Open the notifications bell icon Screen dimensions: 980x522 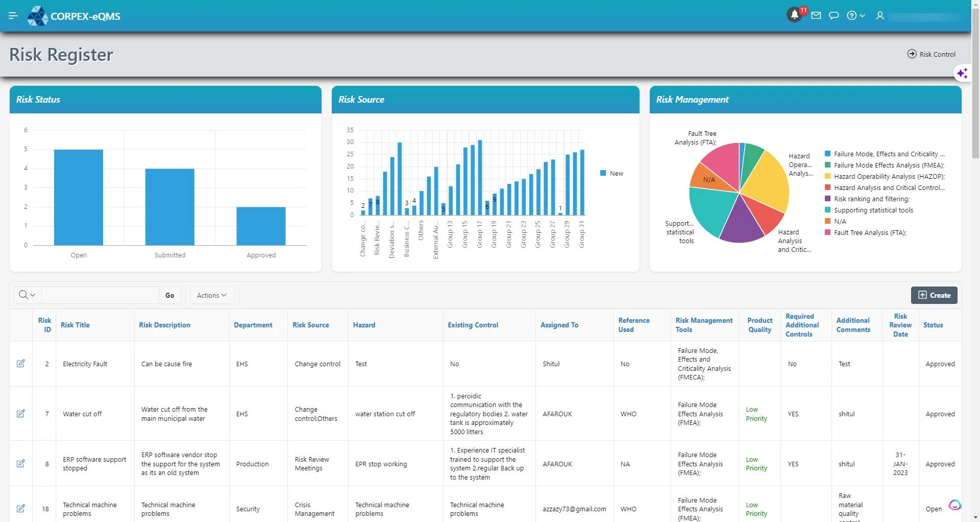[x=794, y=15]
